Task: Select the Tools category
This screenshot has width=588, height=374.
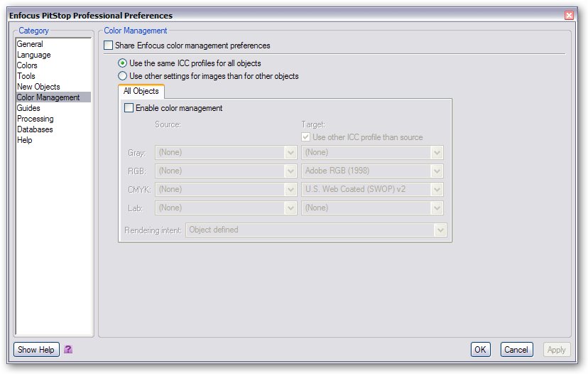Action: coord(53,76)
